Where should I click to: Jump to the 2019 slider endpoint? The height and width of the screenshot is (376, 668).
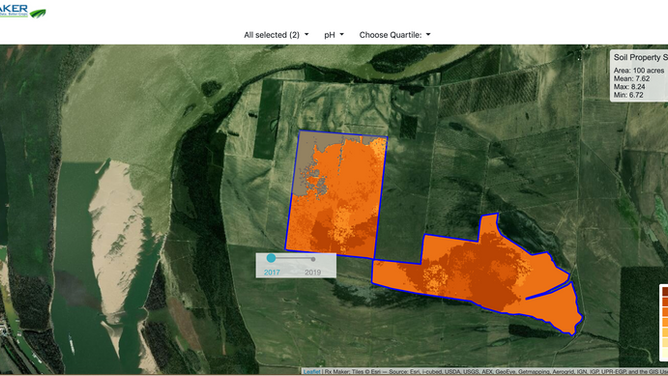[313, 259]
